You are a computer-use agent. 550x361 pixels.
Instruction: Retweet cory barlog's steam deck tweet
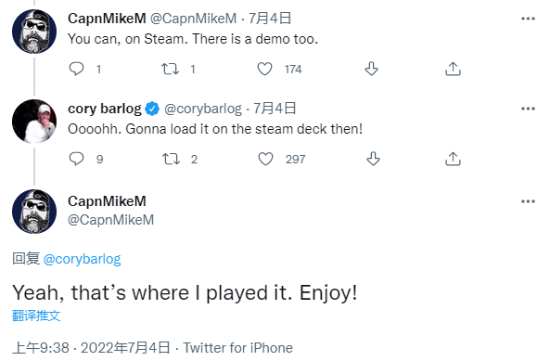click(170, 159)
